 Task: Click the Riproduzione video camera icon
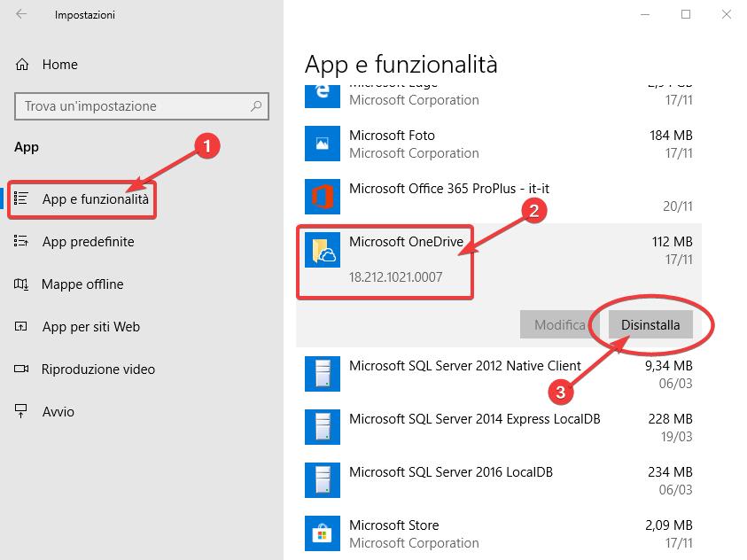coord(21,369)
